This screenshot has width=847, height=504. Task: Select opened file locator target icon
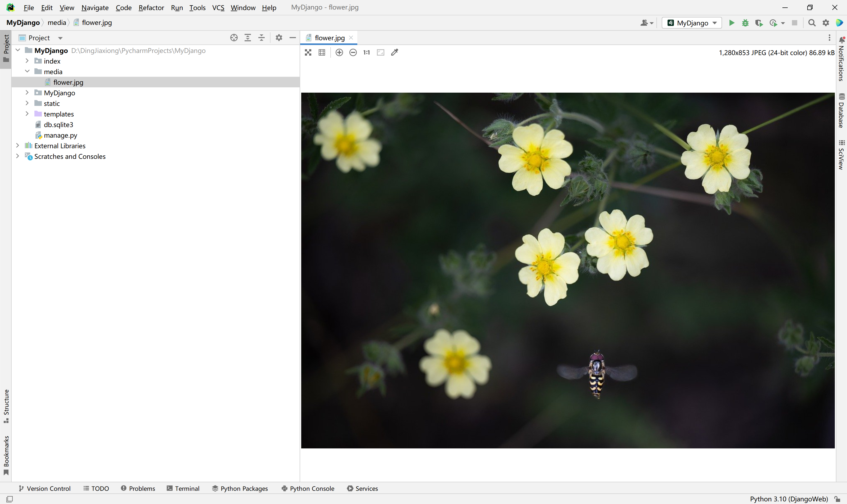click(234, 38)
